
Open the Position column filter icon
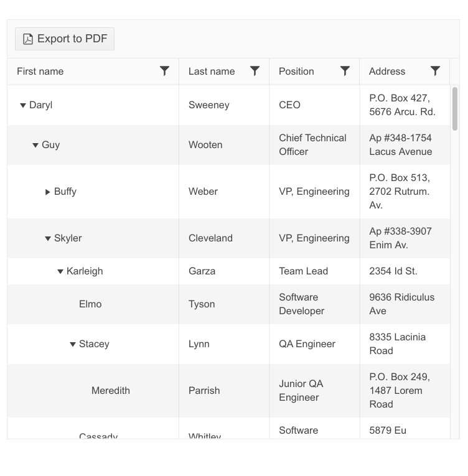[x=345, y=71]
